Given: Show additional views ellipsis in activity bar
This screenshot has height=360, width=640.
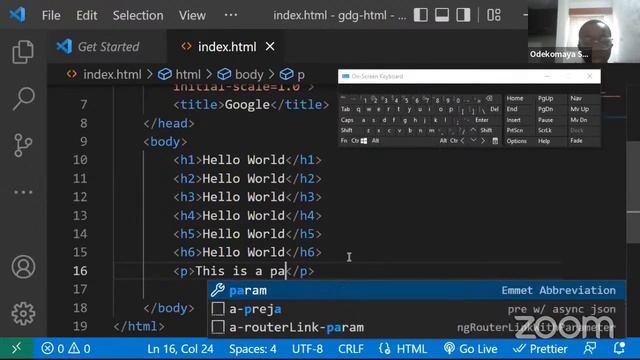Looking at the screenshot, I should 23,192.
